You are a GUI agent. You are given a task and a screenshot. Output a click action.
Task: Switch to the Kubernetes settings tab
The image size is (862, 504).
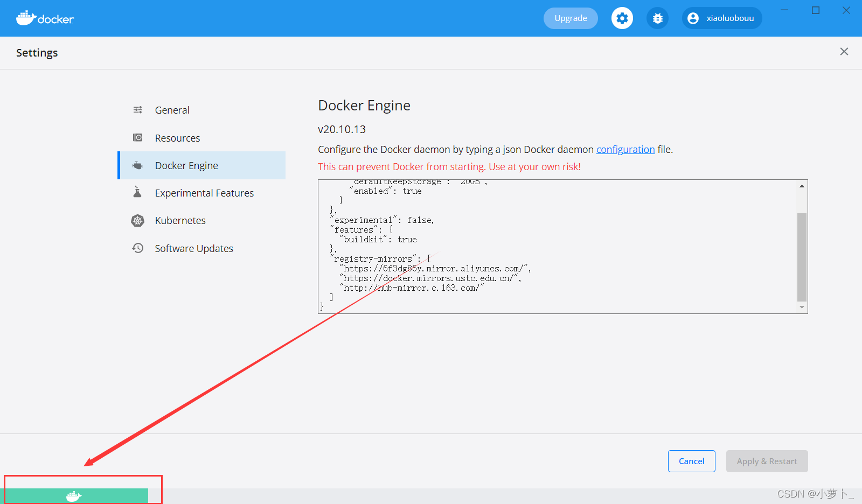180,220
